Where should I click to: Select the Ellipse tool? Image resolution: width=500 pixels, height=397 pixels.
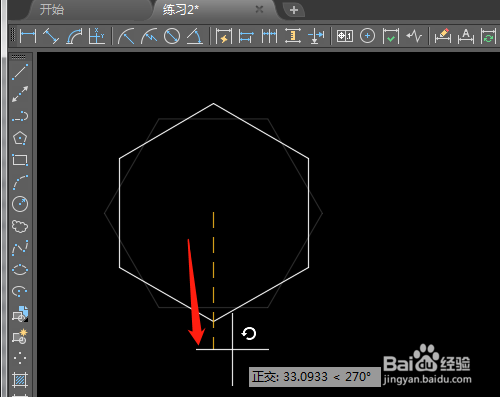[x=20, y=269]
